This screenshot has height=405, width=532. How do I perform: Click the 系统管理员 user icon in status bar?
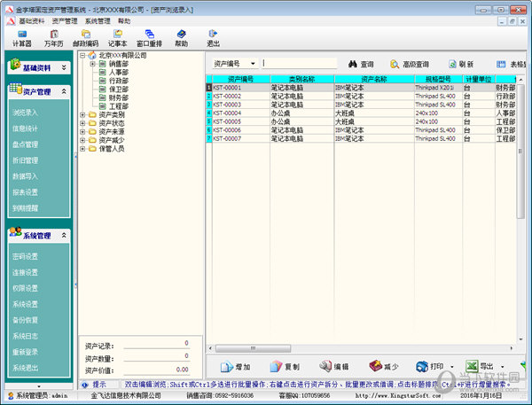11,395
